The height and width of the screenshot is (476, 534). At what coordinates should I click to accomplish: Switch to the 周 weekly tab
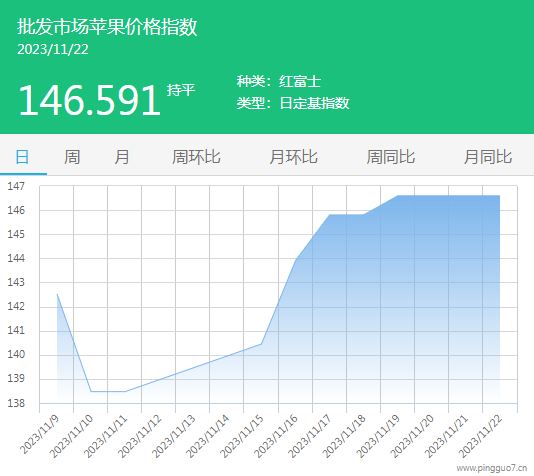click(x=72, y=157)
